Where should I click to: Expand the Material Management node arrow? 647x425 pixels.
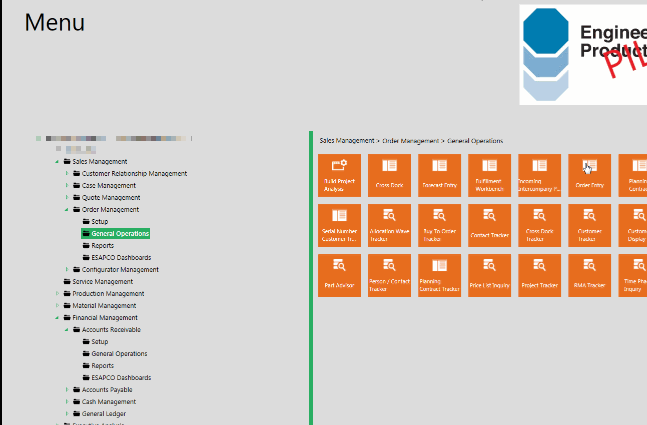click(x=57, y=305)
